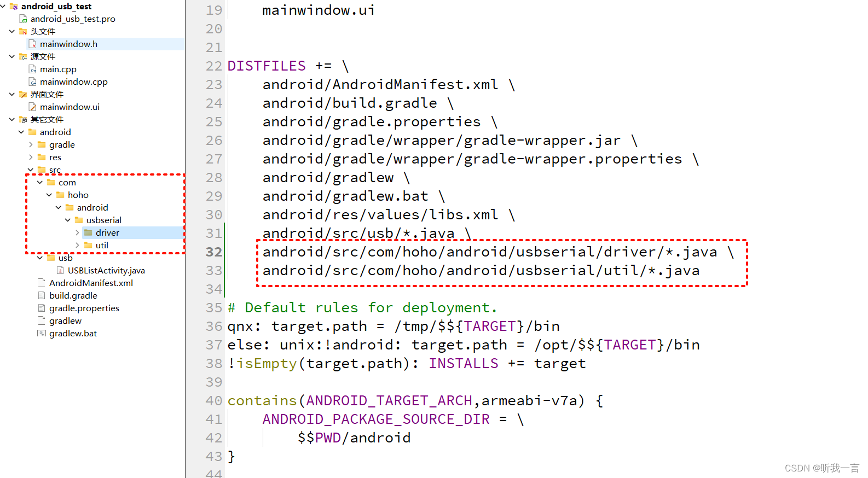Click the USBListActivity.java file icon
The width and height of the screenshot is (868, 478).
click(61, 270)
